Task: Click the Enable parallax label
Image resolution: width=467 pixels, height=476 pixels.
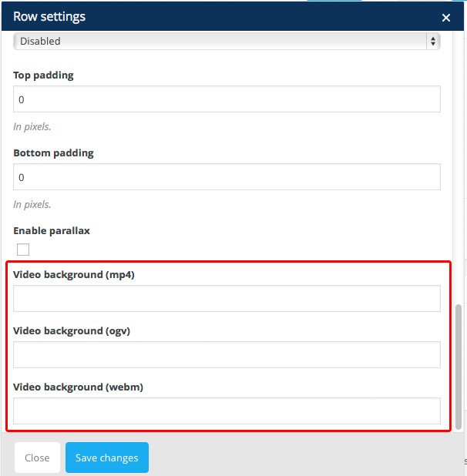Action: click(57, 230)
